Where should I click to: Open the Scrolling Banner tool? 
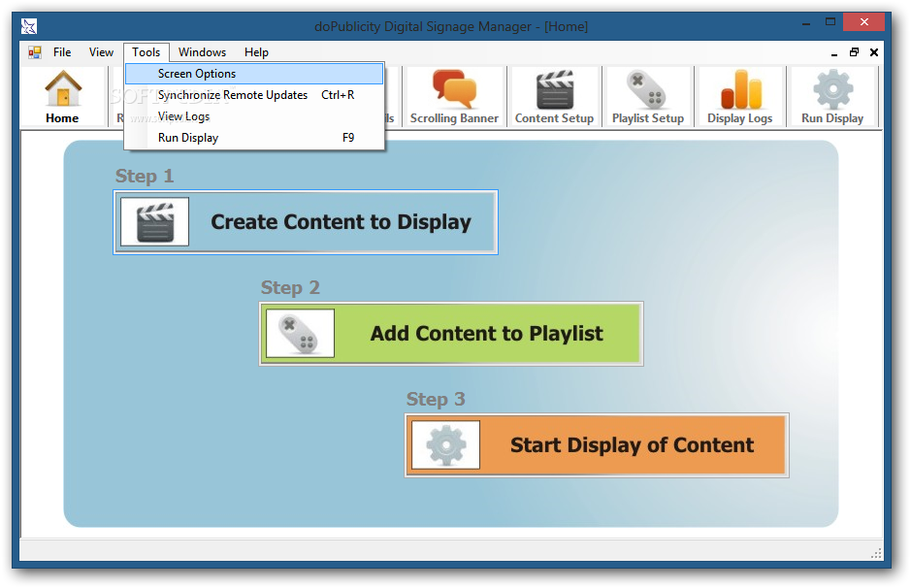(x=454, y=96)
